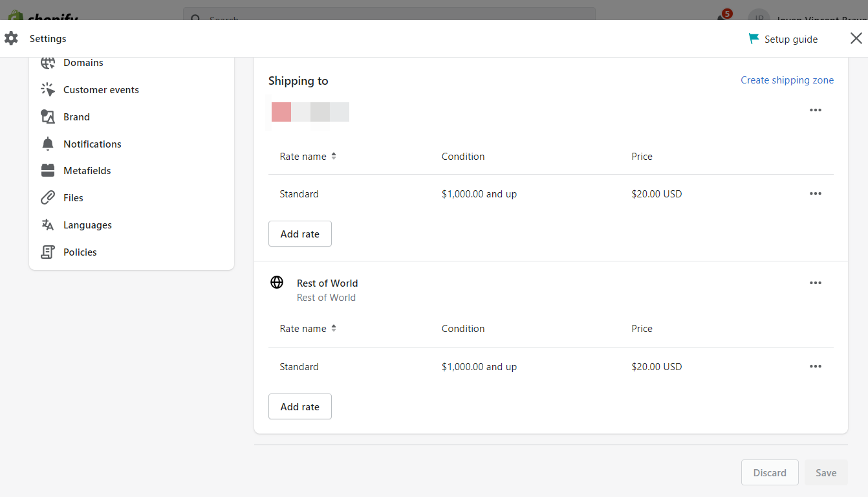Open more options for first shipping zone
Image resolution: width=868 pixels, height=497 pixels.
point(815,110)
